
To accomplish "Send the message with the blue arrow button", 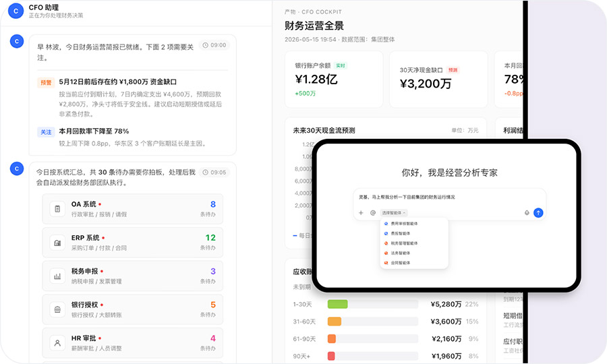I will [538, 213].
